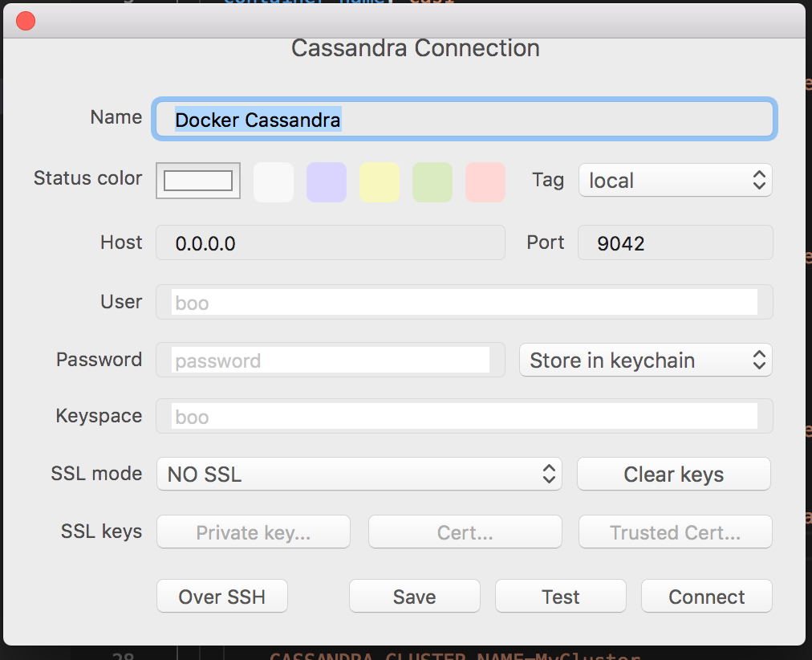The image size is (812, 660).
Task: Select the white status color swatch
Action: pyautogui.click(x=274, y=181)
